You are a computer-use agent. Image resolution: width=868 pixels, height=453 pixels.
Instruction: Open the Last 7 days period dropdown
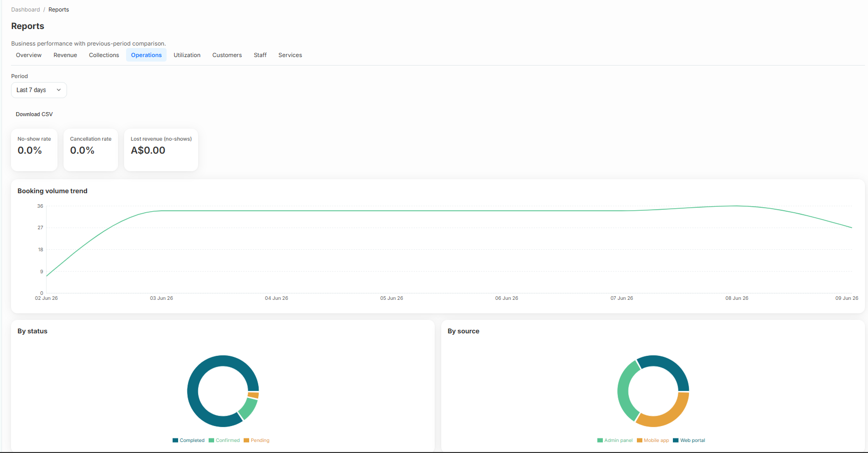(39, 90)
